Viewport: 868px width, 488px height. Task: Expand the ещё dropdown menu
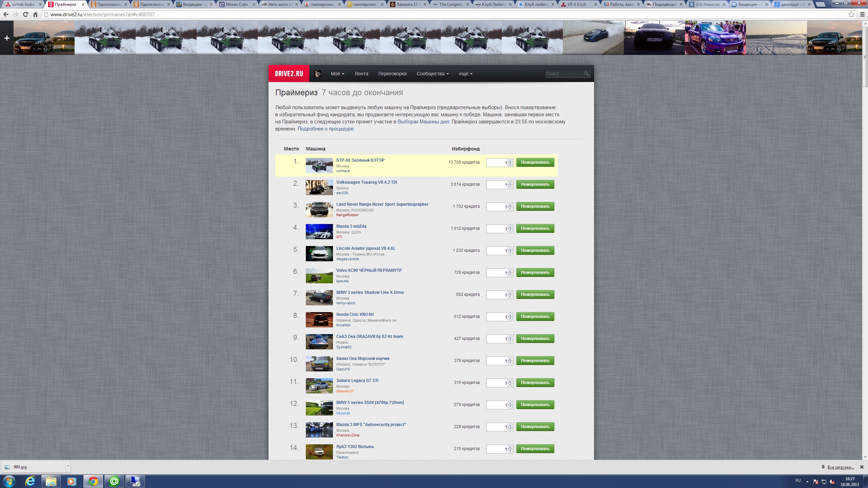pyautogui.click(x=465, y=74)
